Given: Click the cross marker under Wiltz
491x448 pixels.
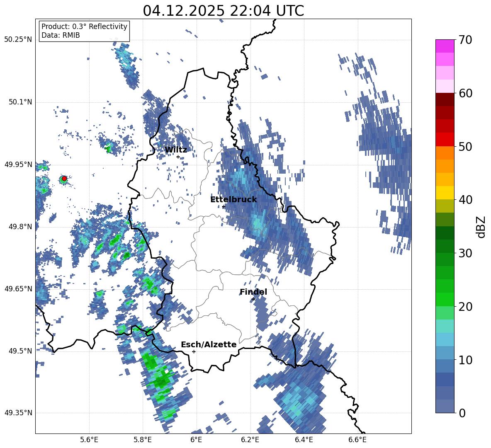Looking at the screenshot, I should pos(178,157).
